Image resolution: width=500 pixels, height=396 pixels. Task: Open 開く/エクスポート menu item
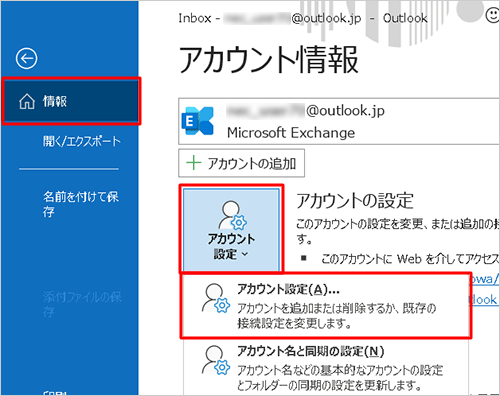(81, 141)
